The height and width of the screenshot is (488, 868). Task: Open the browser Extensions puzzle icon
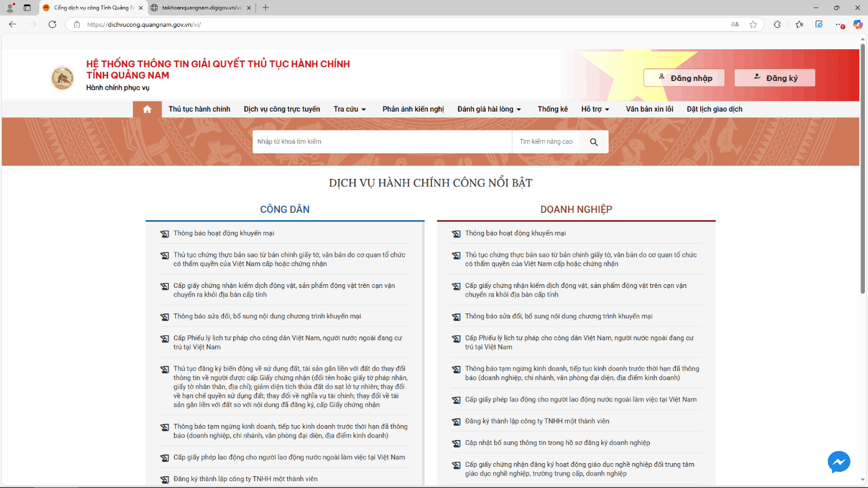click(x=777, y=24)
